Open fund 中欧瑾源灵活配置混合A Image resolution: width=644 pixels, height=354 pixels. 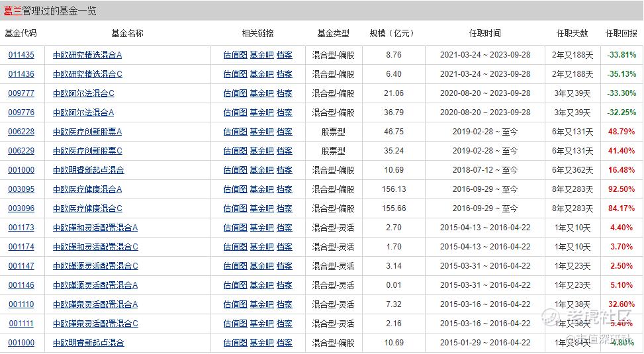(95, 285)
